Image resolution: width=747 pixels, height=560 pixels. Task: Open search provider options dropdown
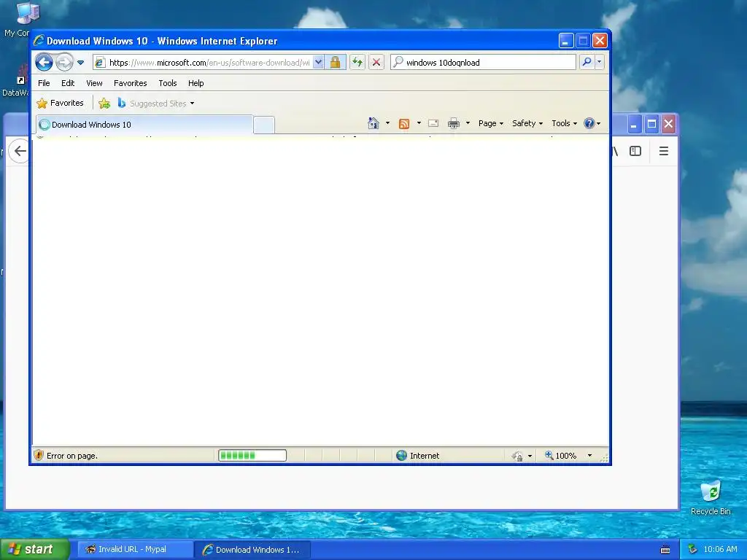point(600,62)
